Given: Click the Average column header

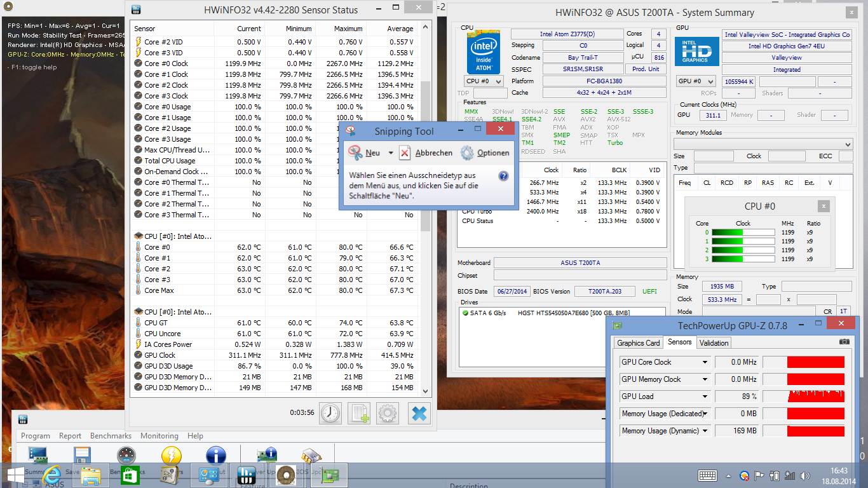Looking at the screenshot, I should (393, 29).
